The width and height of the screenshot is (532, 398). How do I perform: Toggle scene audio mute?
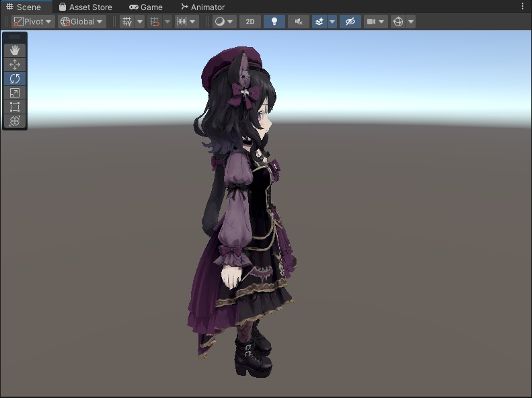[x=299, y=22]
